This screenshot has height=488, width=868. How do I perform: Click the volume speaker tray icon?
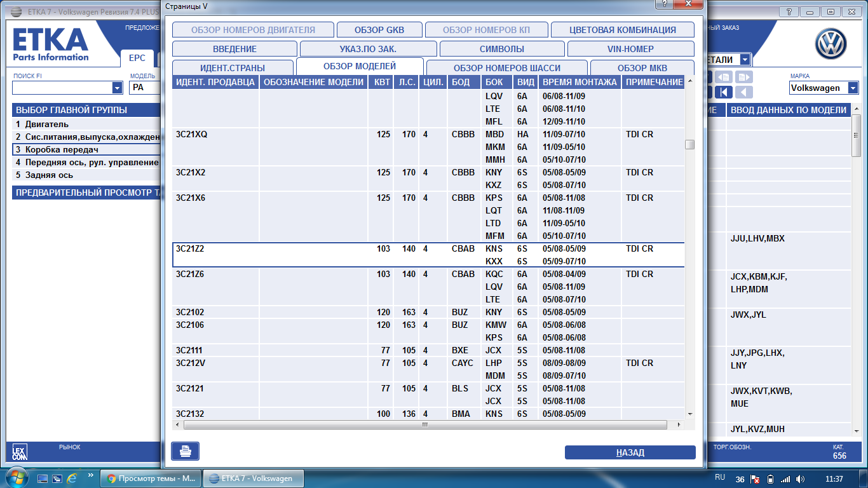tap(800, 478)
